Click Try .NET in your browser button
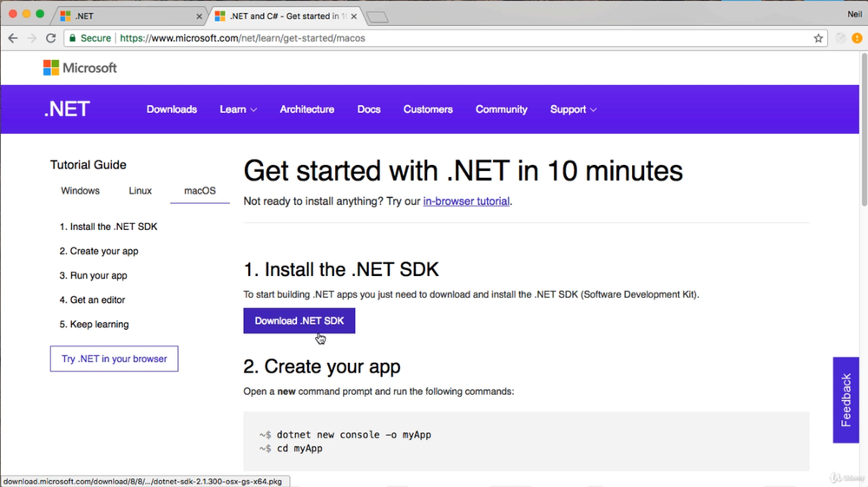The image size is (868, 487). (x=114, y=359)
